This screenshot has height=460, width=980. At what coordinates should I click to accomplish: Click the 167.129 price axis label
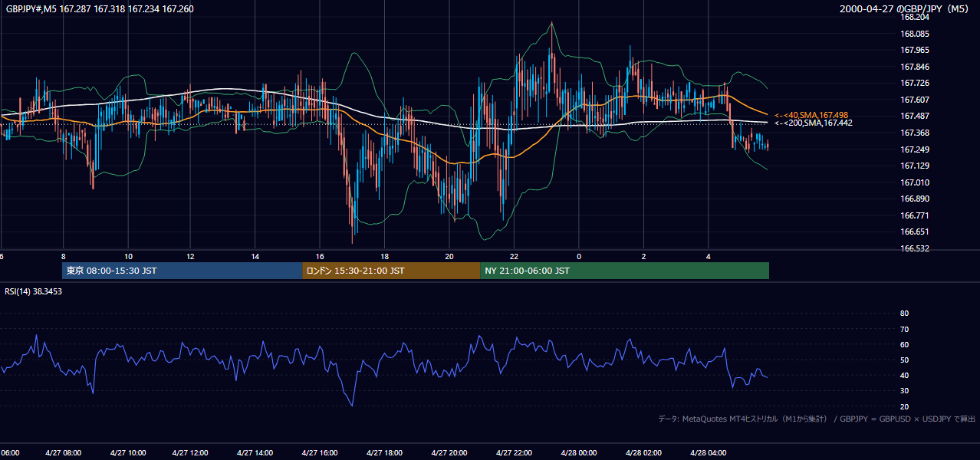(915, 166)
